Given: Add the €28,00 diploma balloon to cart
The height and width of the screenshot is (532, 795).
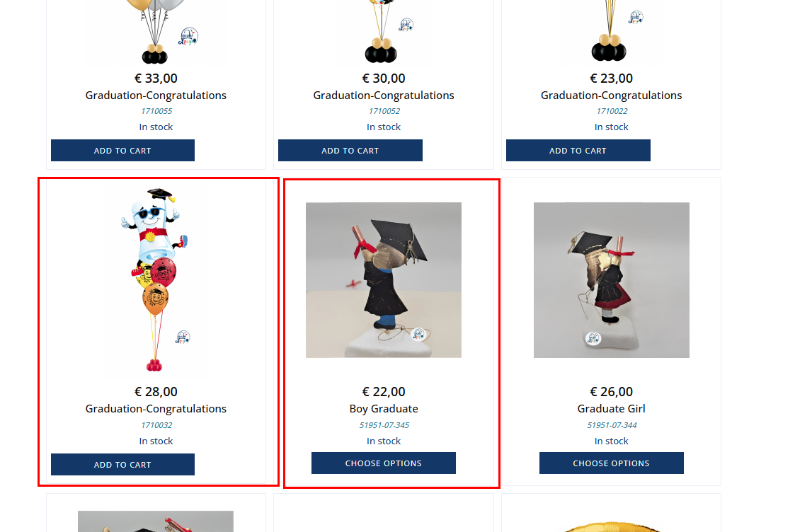Looking at the screenshot, I should coord(122,465).
